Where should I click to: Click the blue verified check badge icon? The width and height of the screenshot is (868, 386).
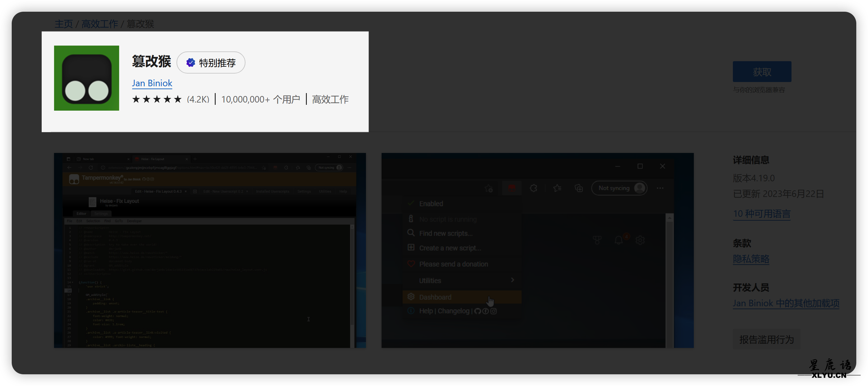190,62
